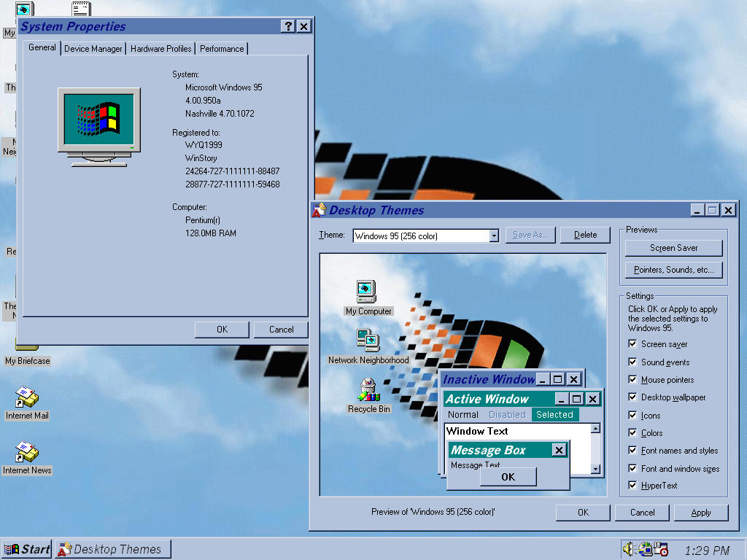Click the '4.00.950a' version text

click(203, 101)
